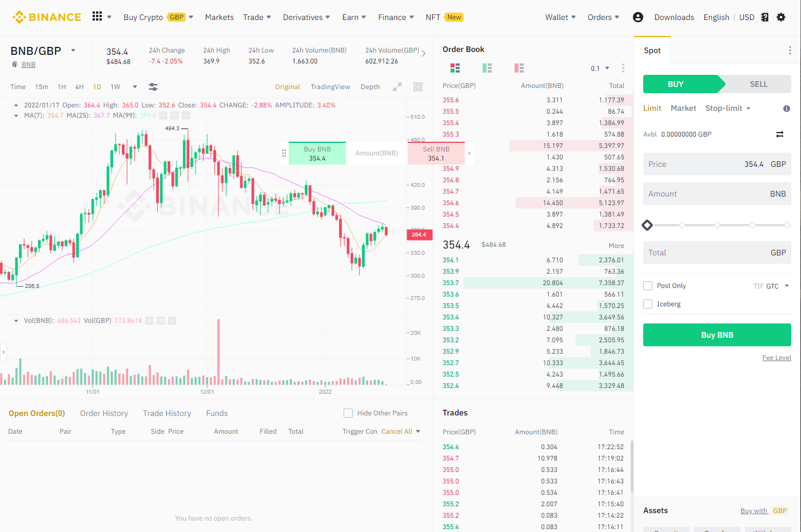Open the account profile icon
Image resolution: width=801 pixels, height=532 pixels.
pyautogui.click(x=637, y=17)
